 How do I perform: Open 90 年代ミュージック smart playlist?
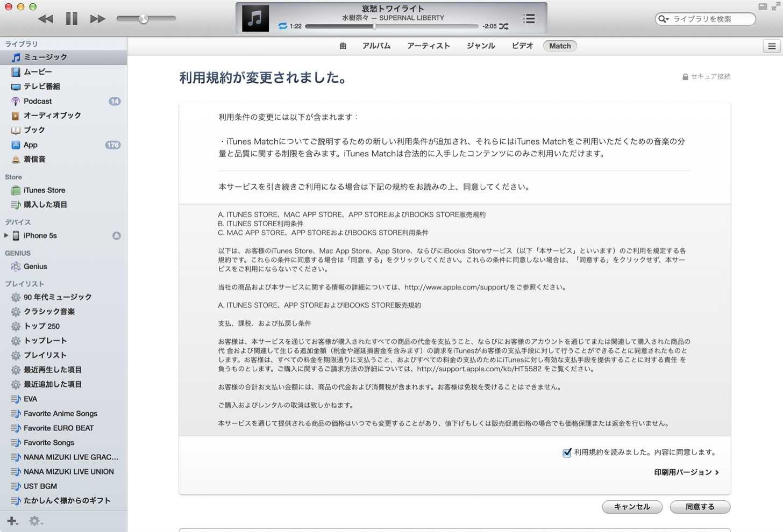[63, 297]
